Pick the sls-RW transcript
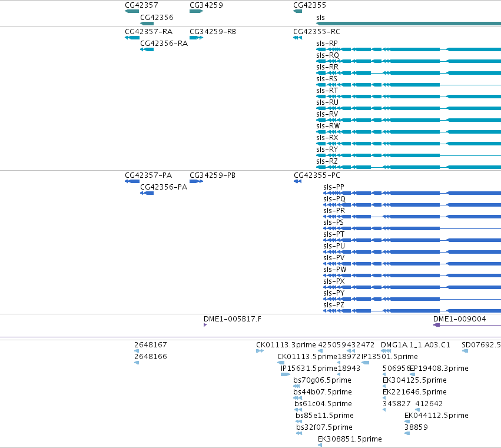The image size is (501, 448). point(409,132)
